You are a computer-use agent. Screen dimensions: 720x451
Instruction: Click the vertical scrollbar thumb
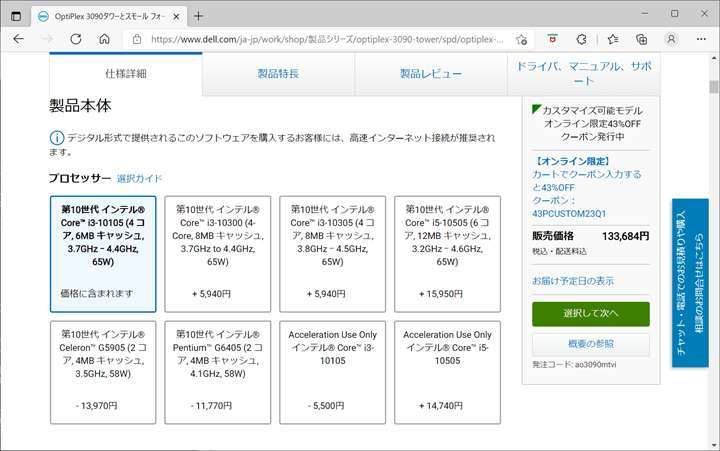714,86
